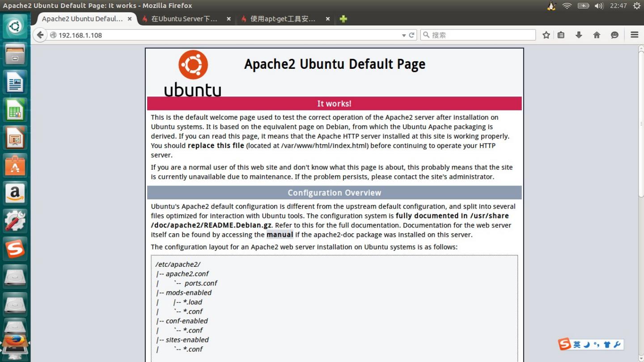Launch LibreOffice Writer from the dock

(x=15, y=82)
